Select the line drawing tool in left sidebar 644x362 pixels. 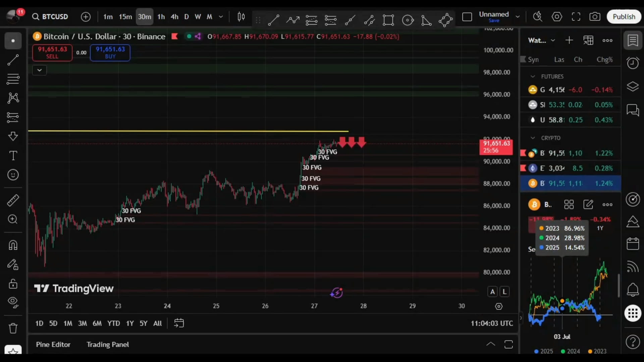[13, 60]
